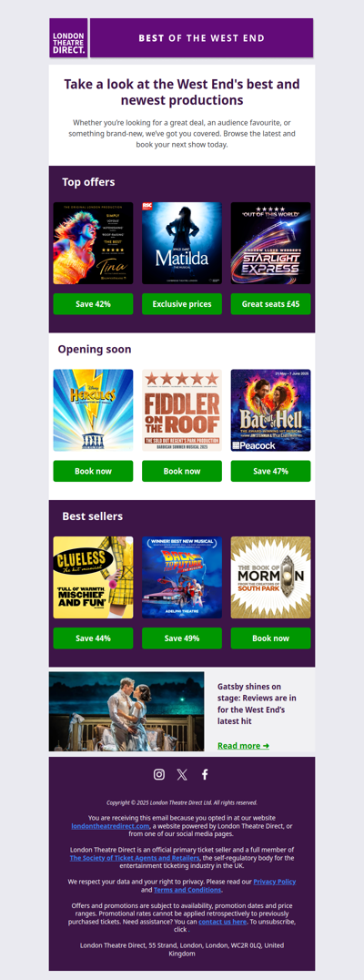Open the Instagram social icon

159,774
